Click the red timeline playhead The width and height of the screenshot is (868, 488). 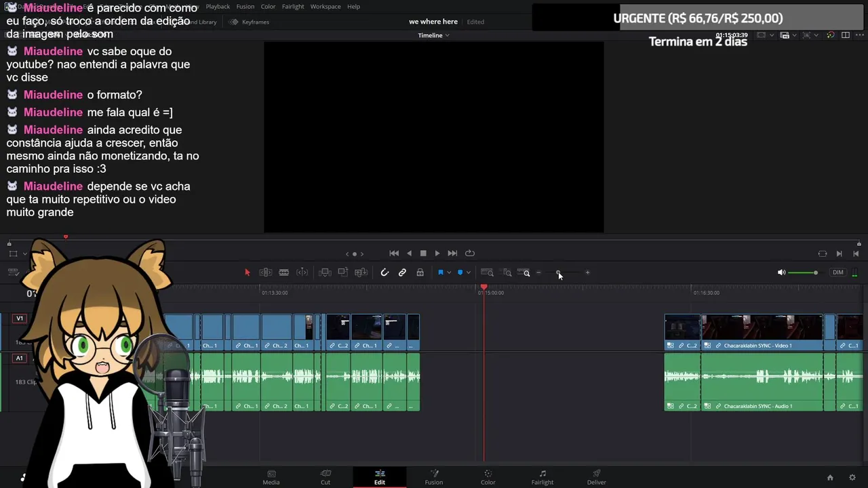tap(484, 288)
